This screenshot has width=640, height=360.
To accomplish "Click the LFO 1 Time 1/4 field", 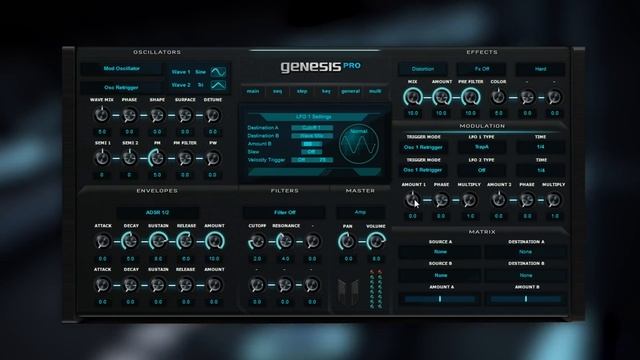I will (541, 147).
